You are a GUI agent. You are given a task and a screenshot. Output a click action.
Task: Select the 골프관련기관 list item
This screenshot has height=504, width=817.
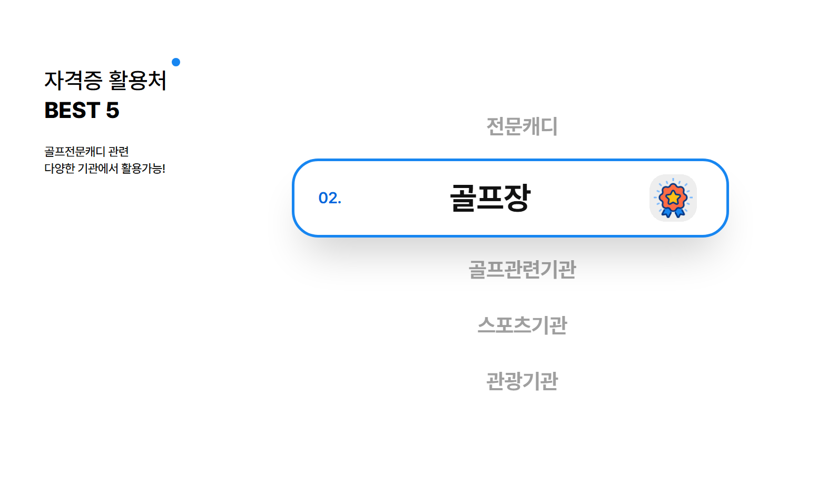522,270
